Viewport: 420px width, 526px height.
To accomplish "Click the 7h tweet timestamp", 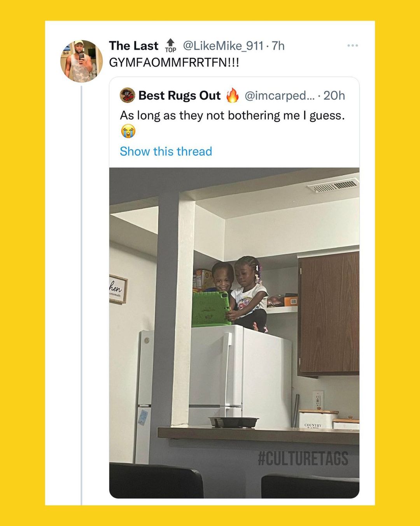I will [278, 46].
